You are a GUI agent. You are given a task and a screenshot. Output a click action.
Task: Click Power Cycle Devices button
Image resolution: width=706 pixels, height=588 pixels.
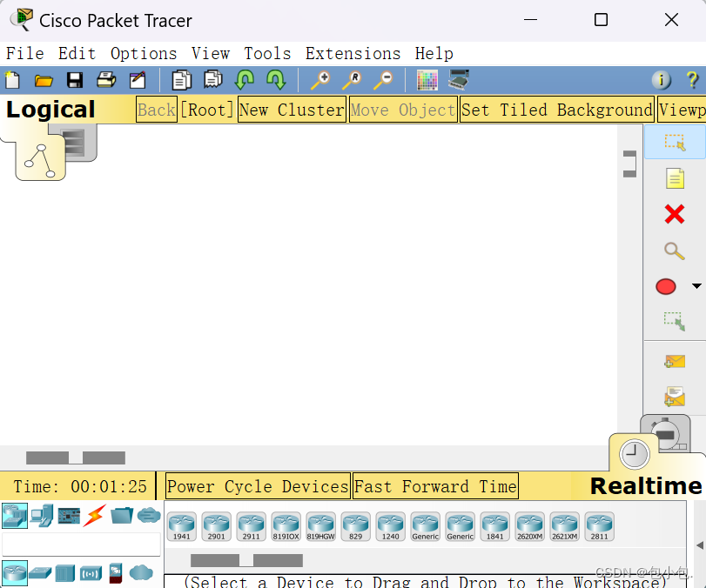click(x=258, y=486)
